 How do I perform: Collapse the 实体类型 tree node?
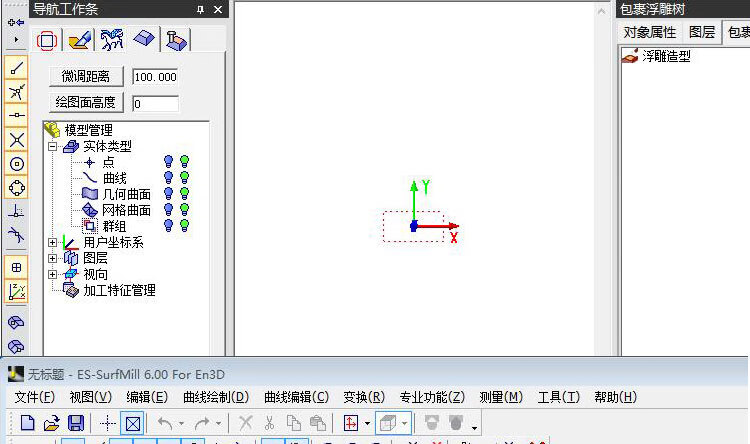[x=53, y=146]
